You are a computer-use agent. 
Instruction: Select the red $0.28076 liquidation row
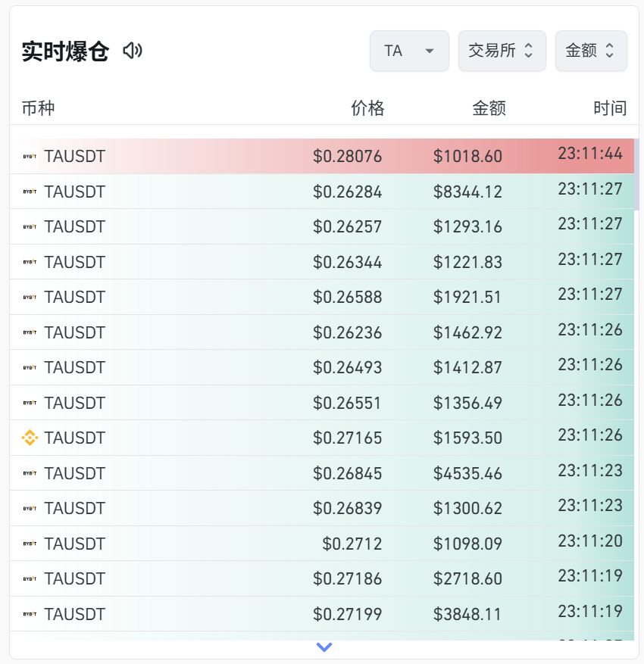pyautogui.click(x=322, y=156)
